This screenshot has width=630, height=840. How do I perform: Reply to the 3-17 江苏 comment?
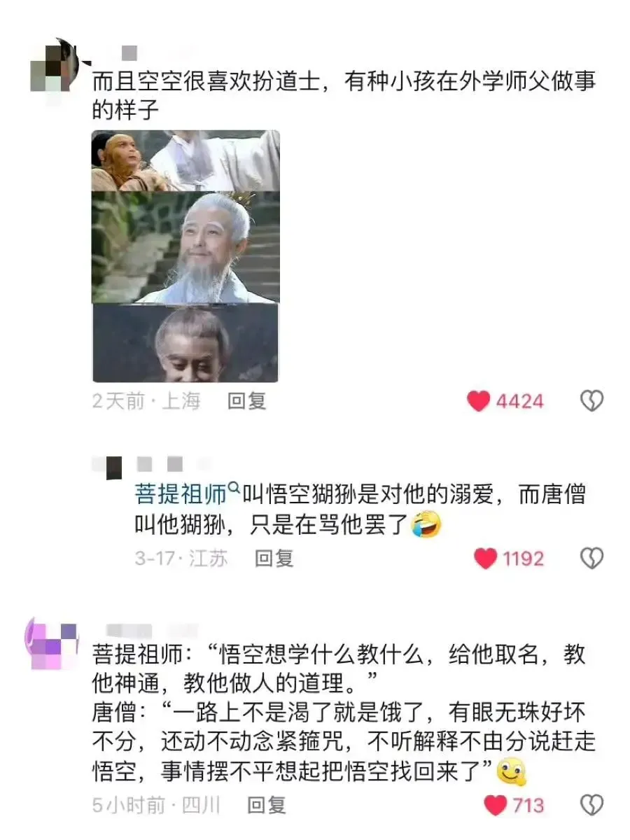click(274, 558)
